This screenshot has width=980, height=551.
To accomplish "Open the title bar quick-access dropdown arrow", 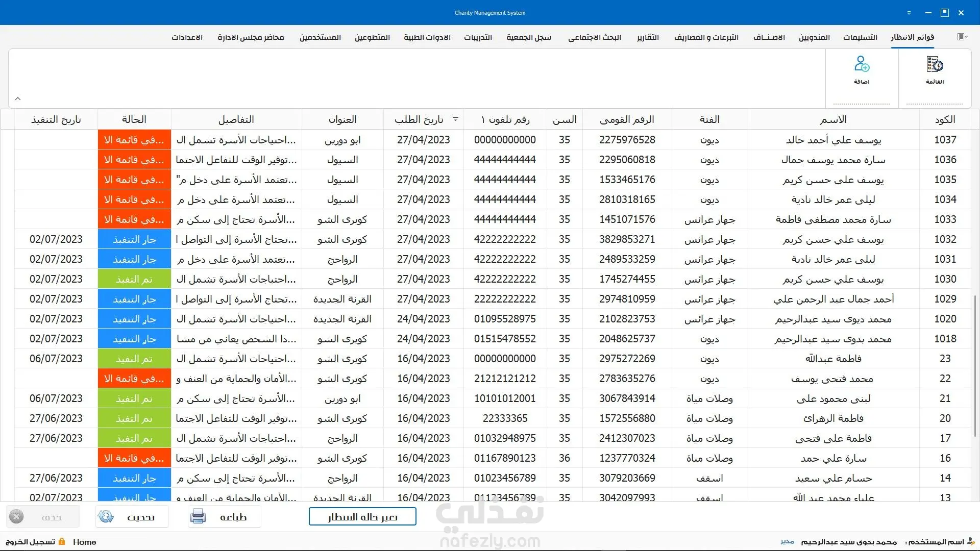I will click(x=909, y=13).
